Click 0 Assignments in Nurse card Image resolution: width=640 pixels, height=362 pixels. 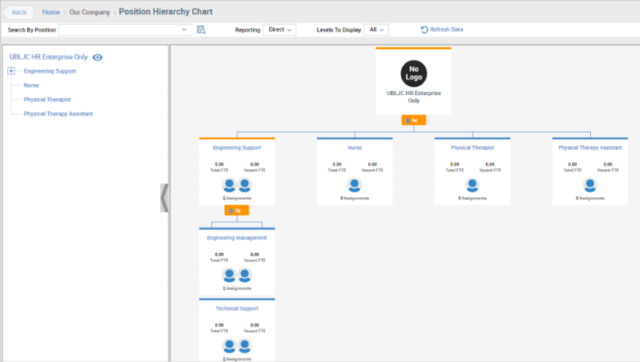[x=355, y=198]
